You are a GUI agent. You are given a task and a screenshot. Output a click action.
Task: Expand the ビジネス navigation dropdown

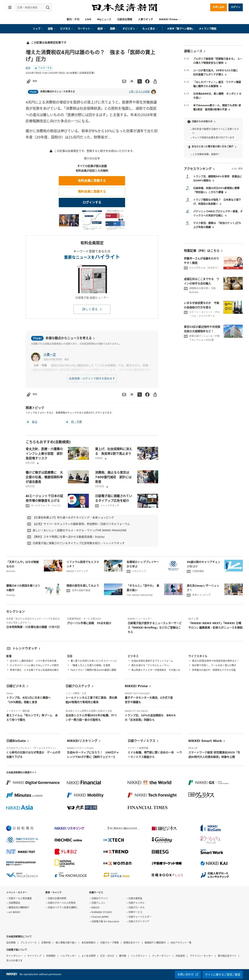67,29
